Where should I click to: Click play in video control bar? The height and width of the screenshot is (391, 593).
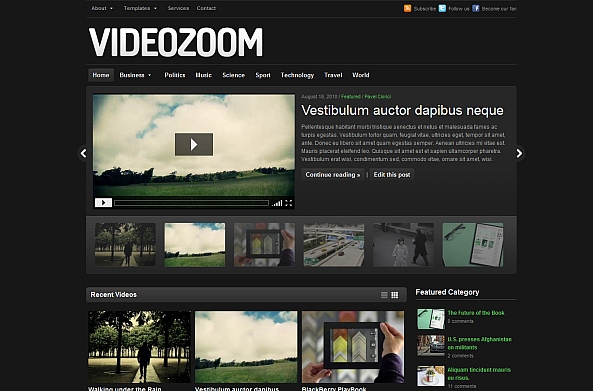coord(103,203)
